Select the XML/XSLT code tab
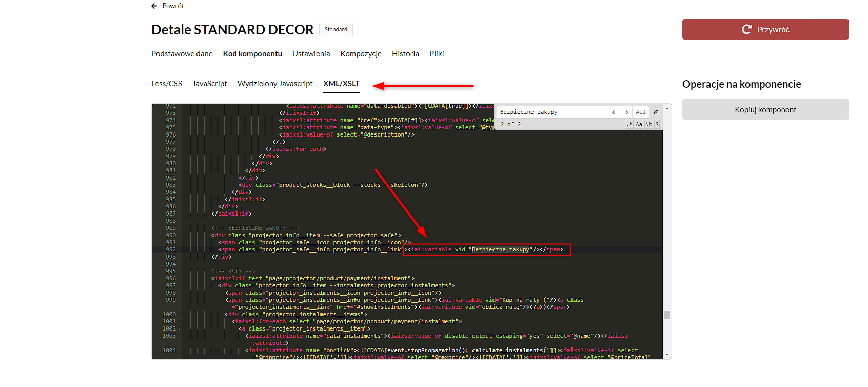 tap(341, 84)
